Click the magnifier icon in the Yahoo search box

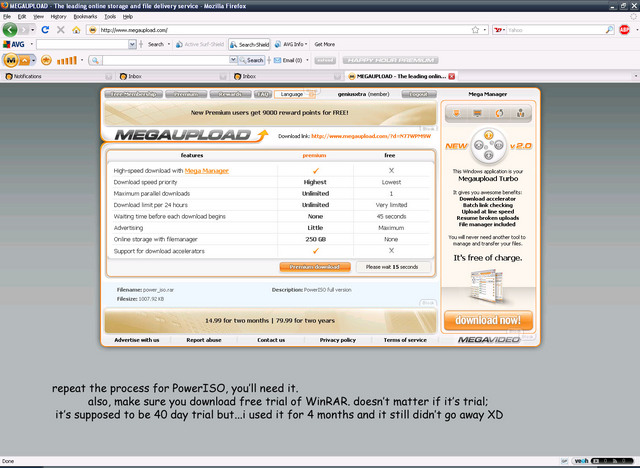click(609, 30)
